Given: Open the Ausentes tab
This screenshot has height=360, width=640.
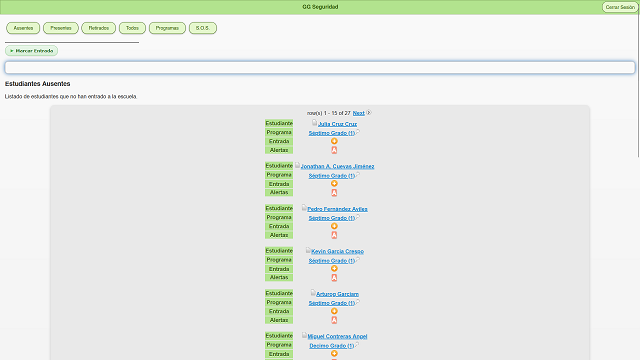Looking at the screenshot, I should click(x=23, y=28).
